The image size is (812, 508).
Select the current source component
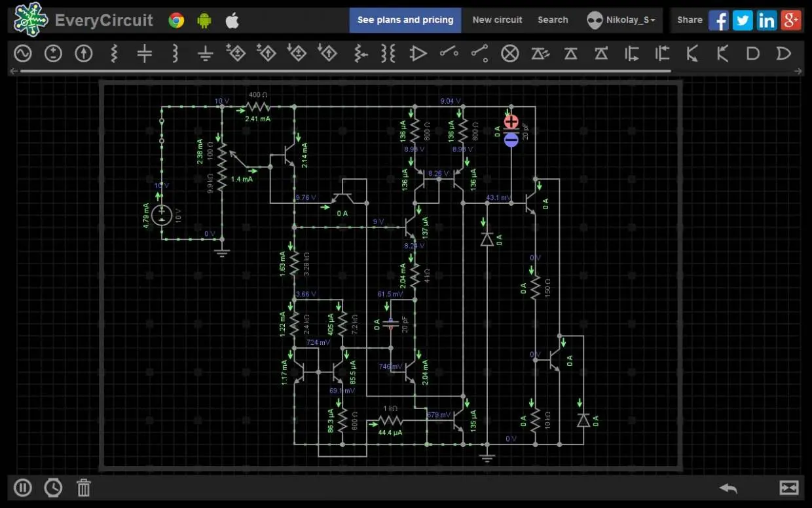[84, 54]
